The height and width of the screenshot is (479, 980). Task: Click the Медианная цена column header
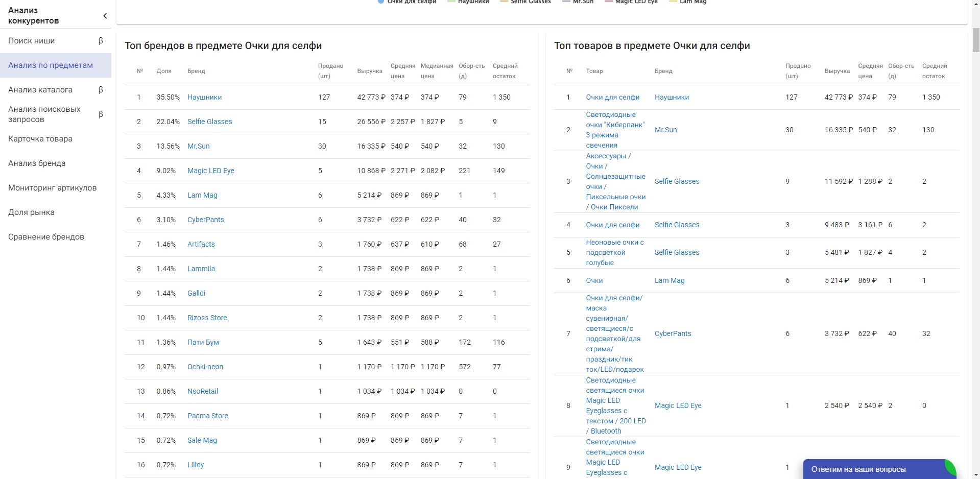(437, 71)
